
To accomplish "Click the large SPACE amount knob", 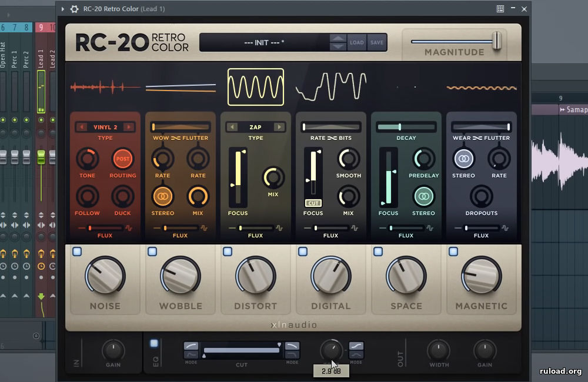I will click(406, 276).
